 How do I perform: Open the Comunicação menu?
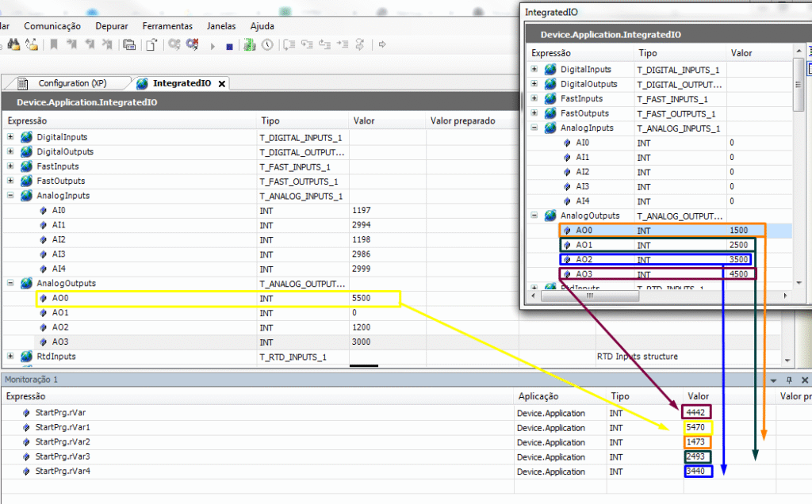click(x=52, y=26)
